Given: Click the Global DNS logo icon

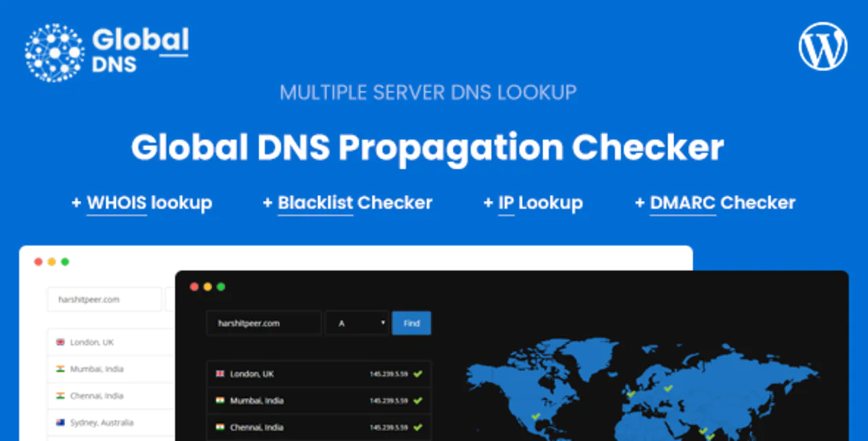Looking at the screenshot, I should (x=54, y=51).
